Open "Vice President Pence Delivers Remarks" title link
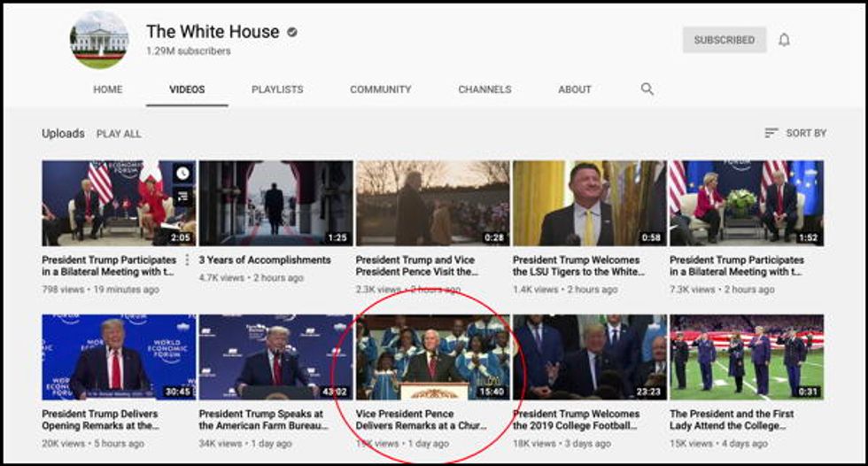The height and width of the screenshot is (466, 868). point(422,419)
